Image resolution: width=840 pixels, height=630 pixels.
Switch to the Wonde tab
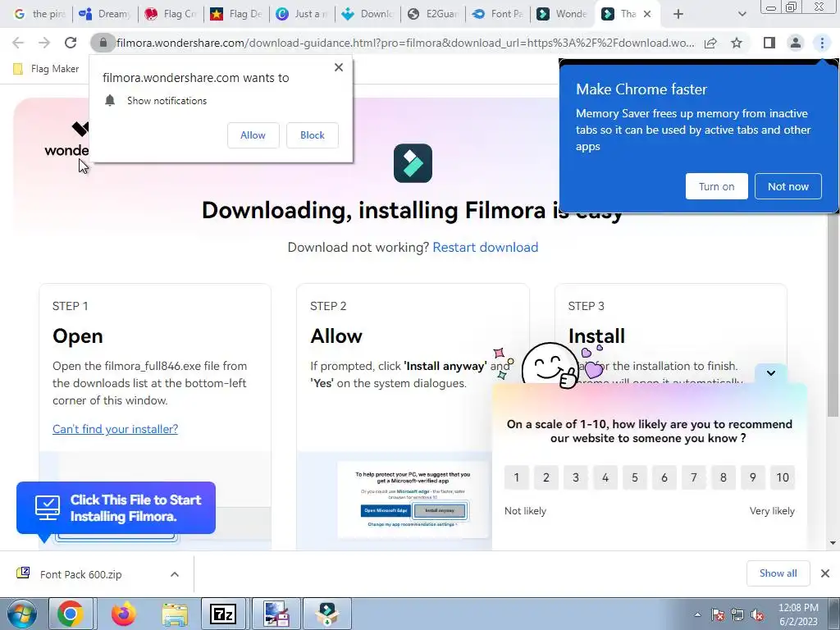click(x=564, y=14)
